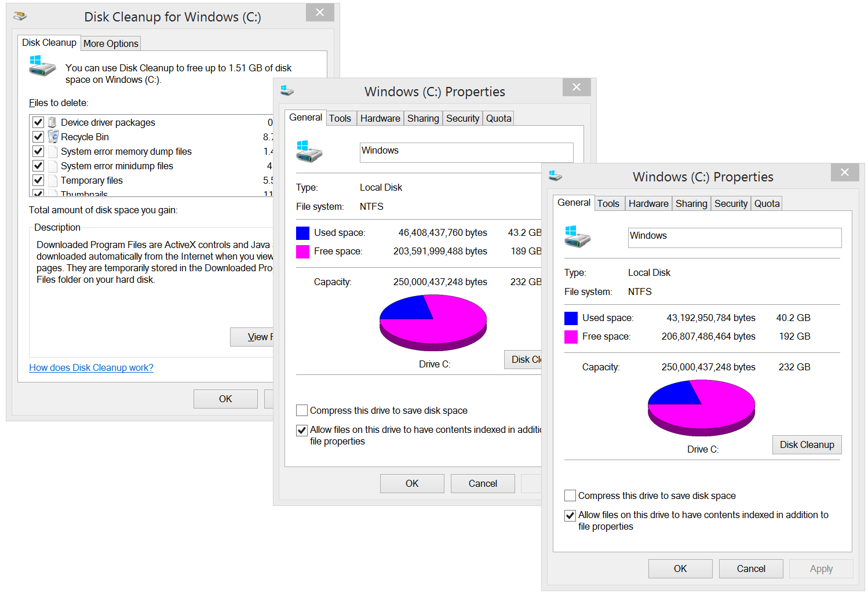Image resolution: width=868 pixels, height=594 pixels.
Task: Click OK in Disk Cleanup window
Action: (x=225, y=399)
